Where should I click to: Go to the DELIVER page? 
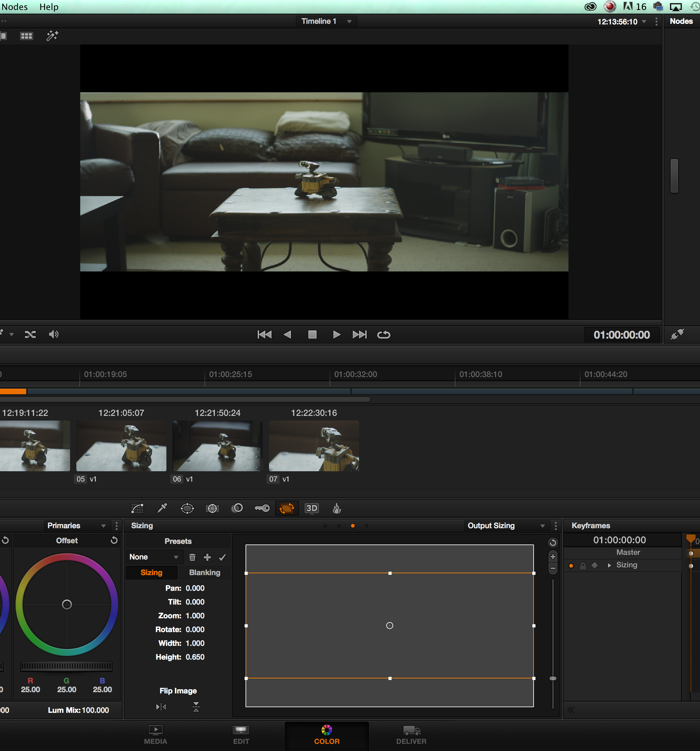click(x=411, y=735)
